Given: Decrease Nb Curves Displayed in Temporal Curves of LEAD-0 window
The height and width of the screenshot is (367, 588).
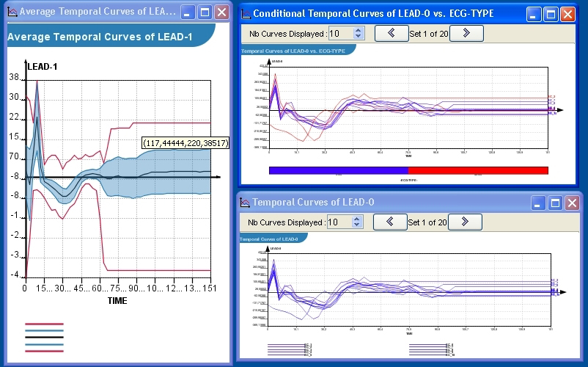Looking at the screenshot, I should (357, 225).
